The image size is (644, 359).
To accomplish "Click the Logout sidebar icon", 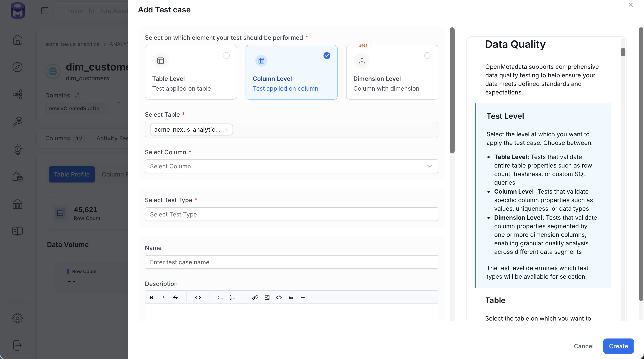I will (18, 345).
